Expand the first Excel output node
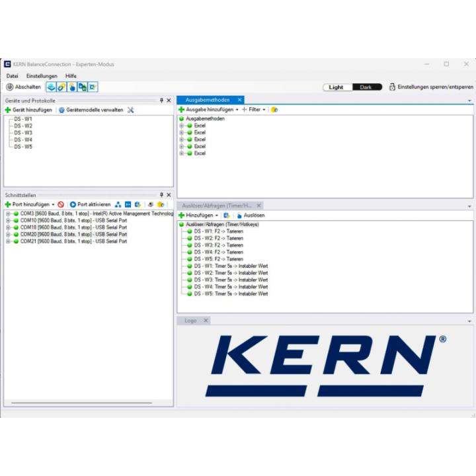Viewport: 476px width, 476px height. point(182,126)
